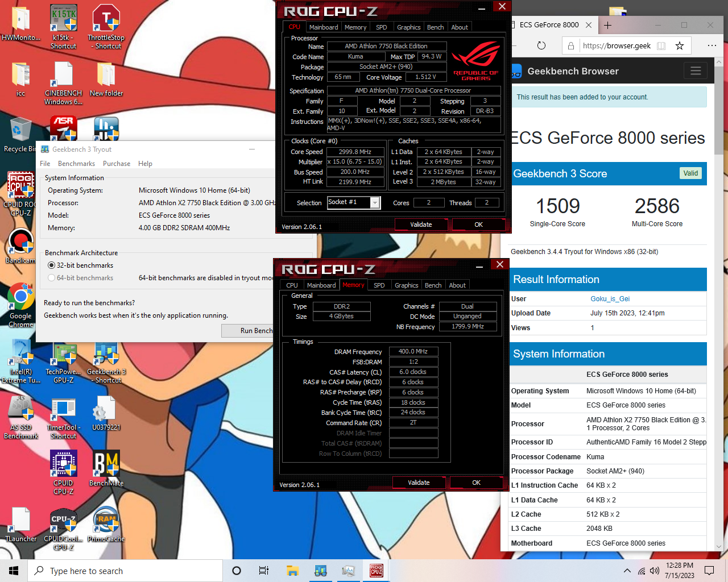Open About tab in CPU-Z timings window
This screenshot has width=728, height=582.
(x=457, y=285)
